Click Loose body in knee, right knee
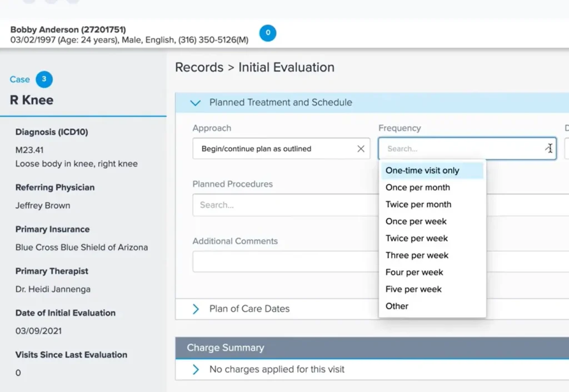Screen dimensions: 569x392 pyautogui.click(x=77, y=164)
